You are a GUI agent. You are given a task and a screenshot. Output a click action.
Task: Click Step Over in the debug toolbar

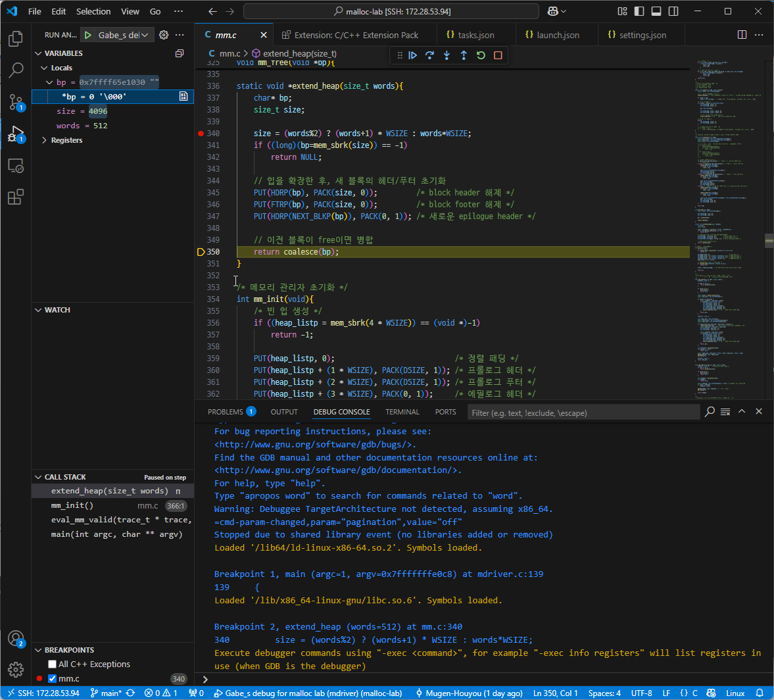pos(429,55)
